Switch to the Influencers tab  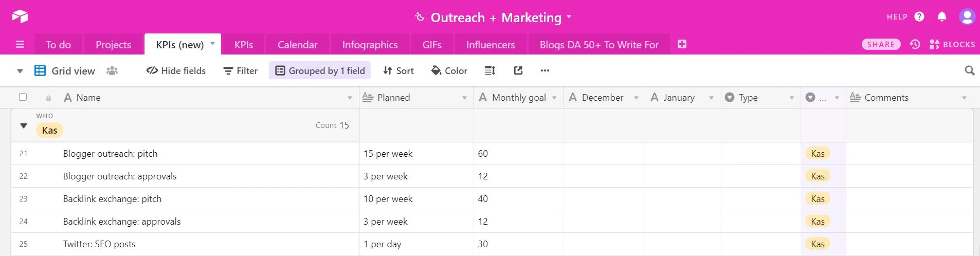click(490, 45)
